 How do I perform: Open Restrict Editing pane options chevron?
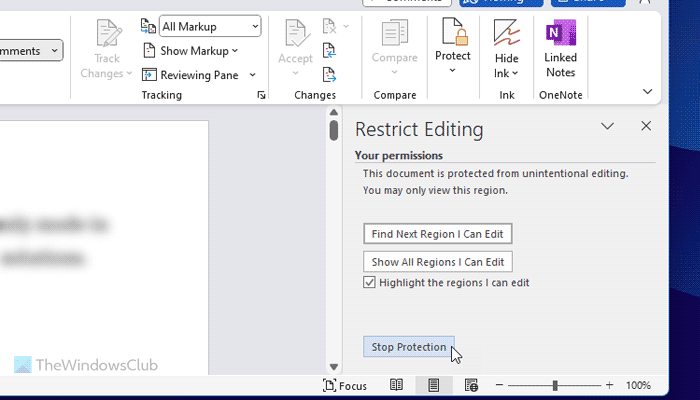coord(607,126)
